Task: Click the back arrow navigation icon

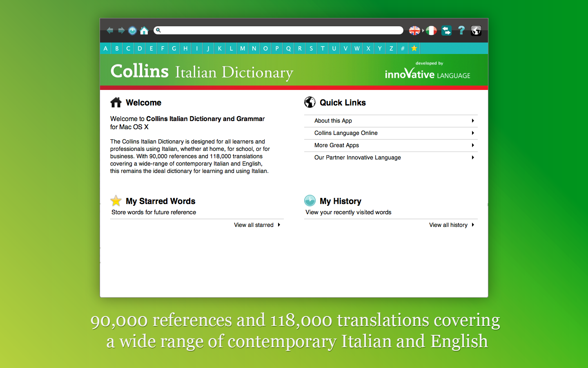Action: tap(110, 30)
